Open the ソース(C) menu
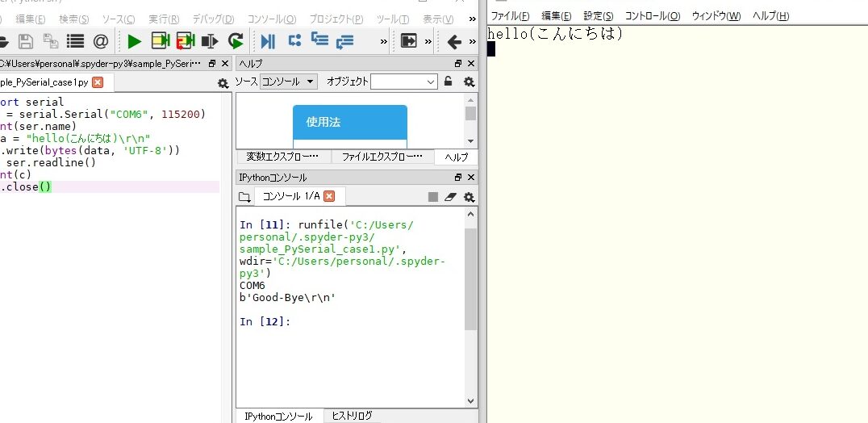868x423 pixels. 118,19
